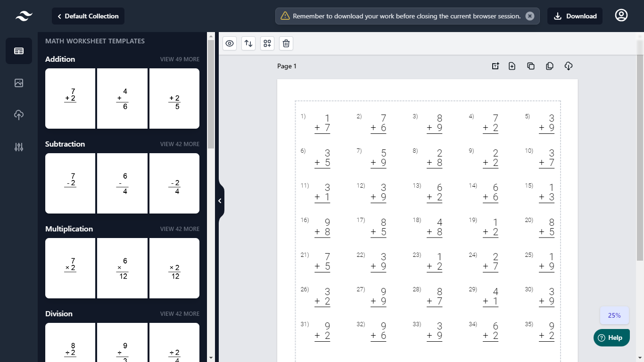
Task: Go back to Default Collection
Action: (88, 16)
